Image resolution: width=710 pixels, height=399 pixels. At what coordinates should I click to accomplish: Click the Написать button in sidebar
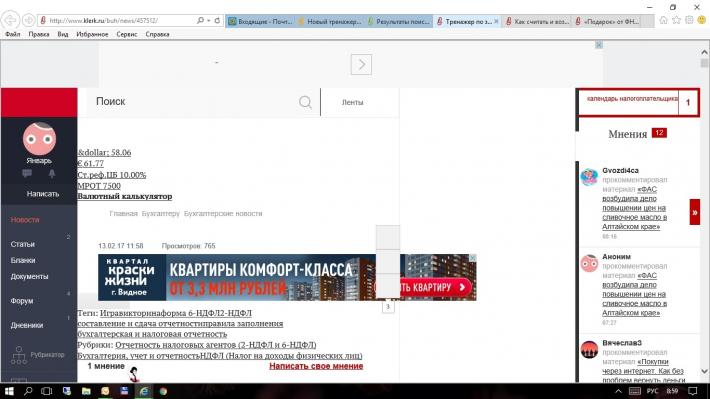tap(43, 194)
